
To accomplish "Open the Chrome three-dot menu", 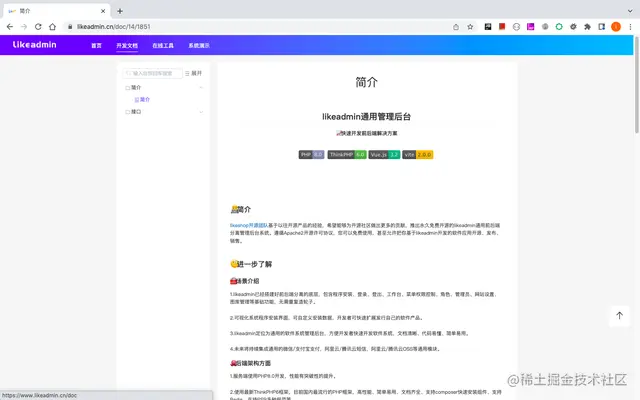I will pyautogui.click(x=630, y=27).
